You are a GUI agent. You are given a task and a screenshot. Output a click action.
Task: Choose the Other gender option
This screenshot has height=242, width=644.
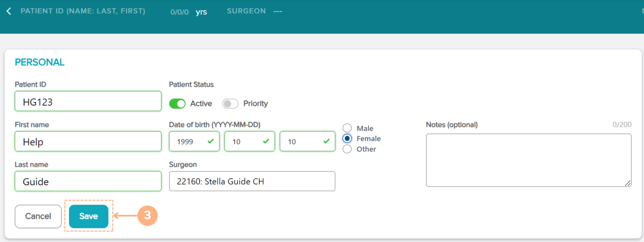[347, 149]
